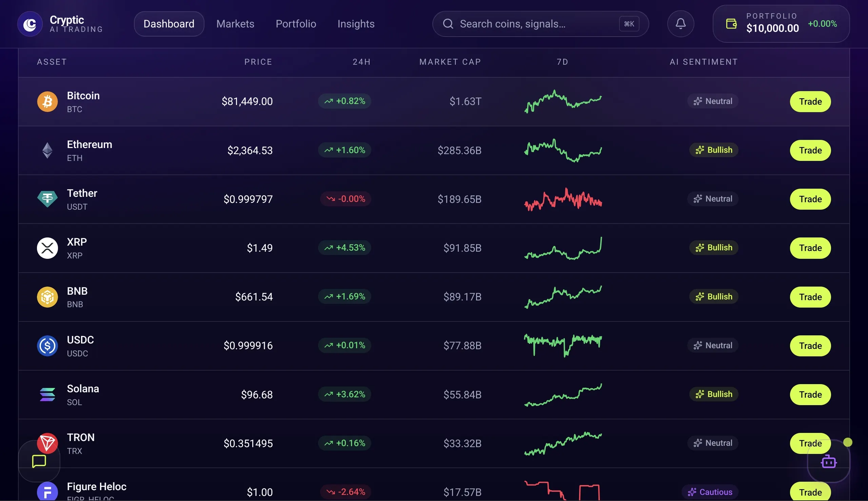The height and width of the screenshot is (501, 868).
Task: Click TRON's Neutral sentiment badge
Action: click(713, 443)
